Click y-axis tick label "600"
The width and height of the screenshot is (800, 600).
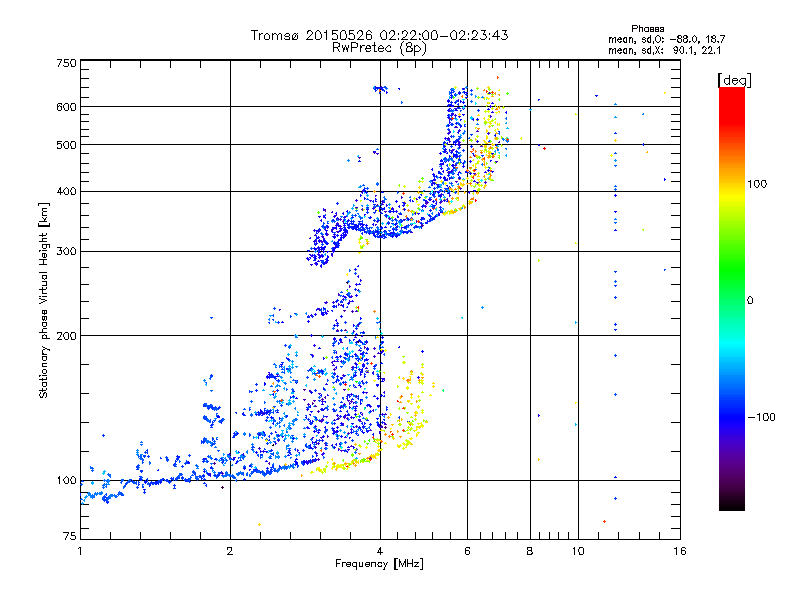66,107
